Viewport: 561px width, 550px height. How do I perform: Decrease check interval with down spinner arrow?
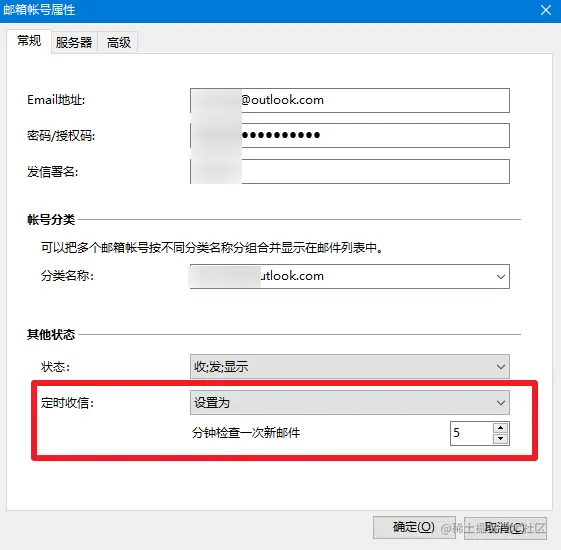click(501, 438)
